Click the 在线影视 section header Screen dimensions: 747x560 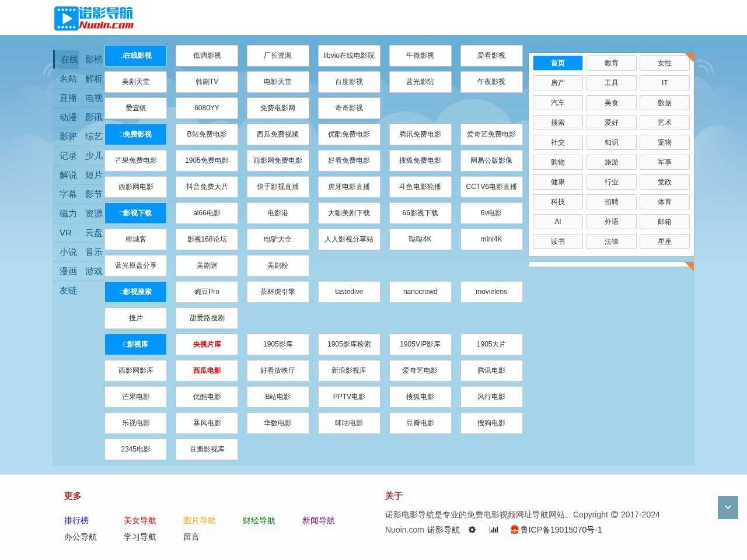click(x=135, y=55)
